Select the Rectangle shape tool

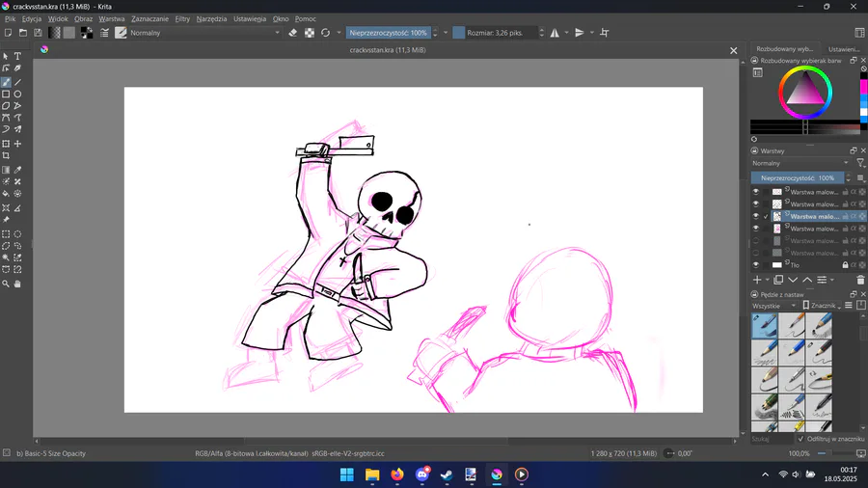point(6,95)
